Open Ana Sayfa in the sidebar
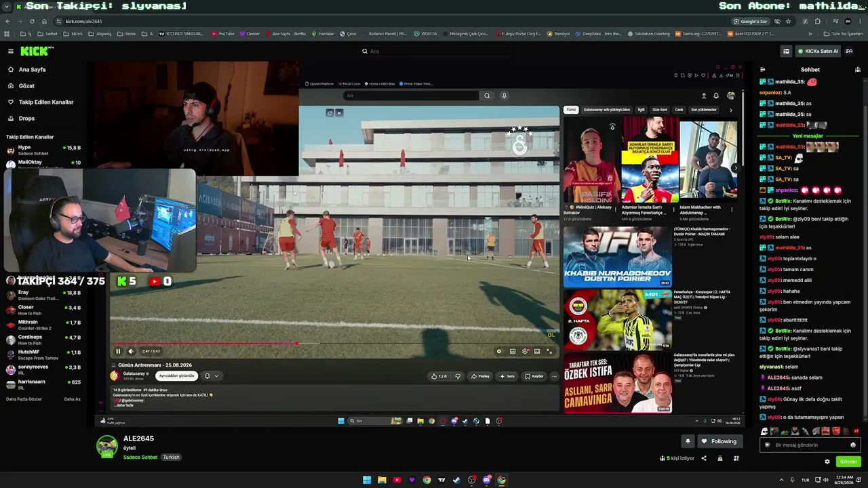Viewport: 868px width, 488px height. (x=32, y=70)
